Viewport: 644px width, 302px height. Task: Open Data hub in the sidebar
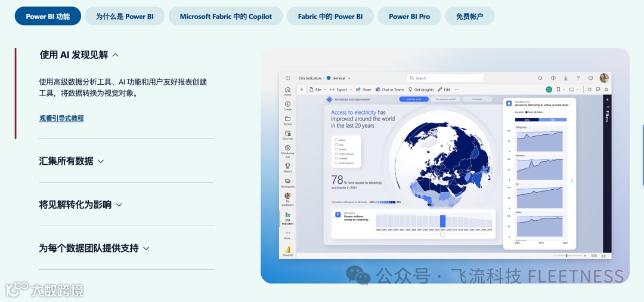pos(287,135)
